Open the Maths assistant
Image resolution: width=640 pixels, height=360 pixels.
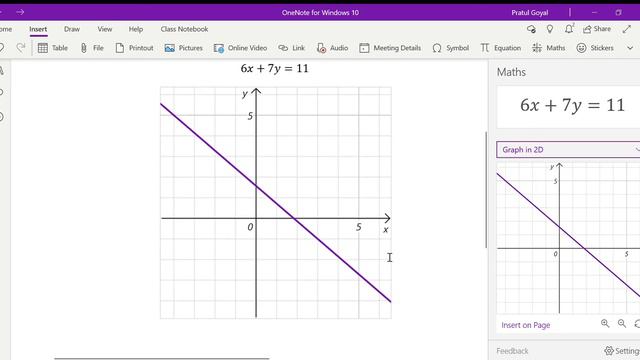click(x=549, y=48)
